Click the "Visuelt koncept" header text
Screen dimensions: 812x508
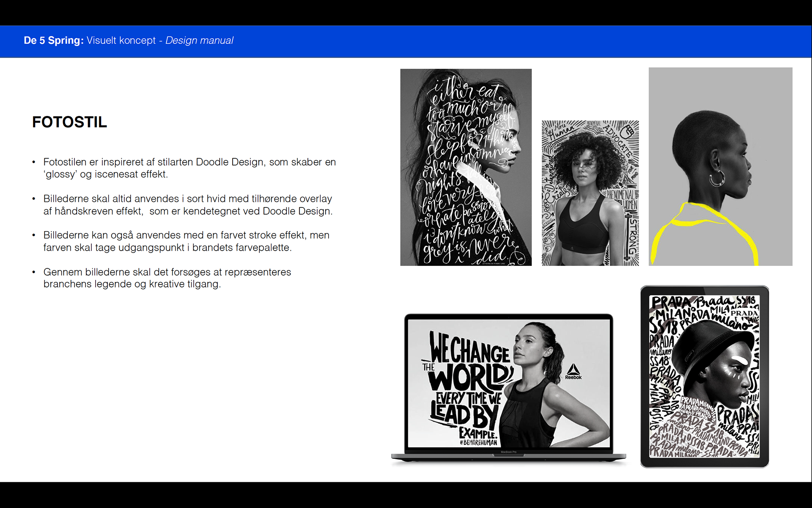(x=121, y=40)
